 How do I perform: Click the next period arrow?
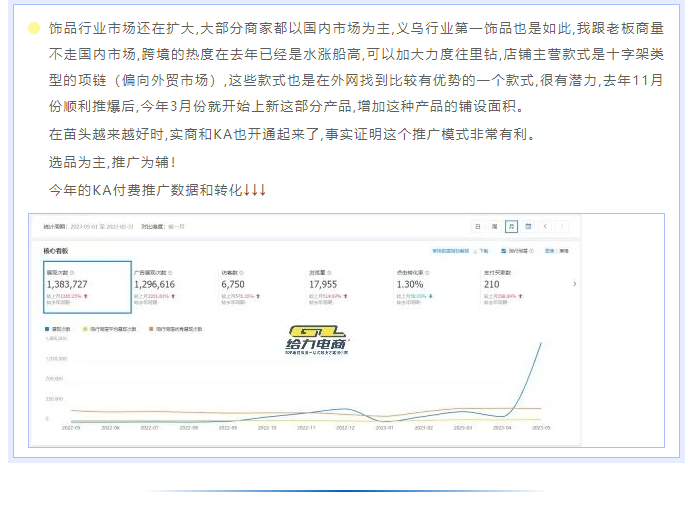coord(562,227)
